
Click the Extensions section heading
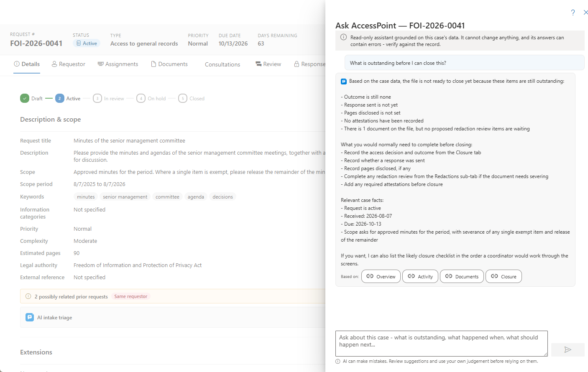[36, 352]
